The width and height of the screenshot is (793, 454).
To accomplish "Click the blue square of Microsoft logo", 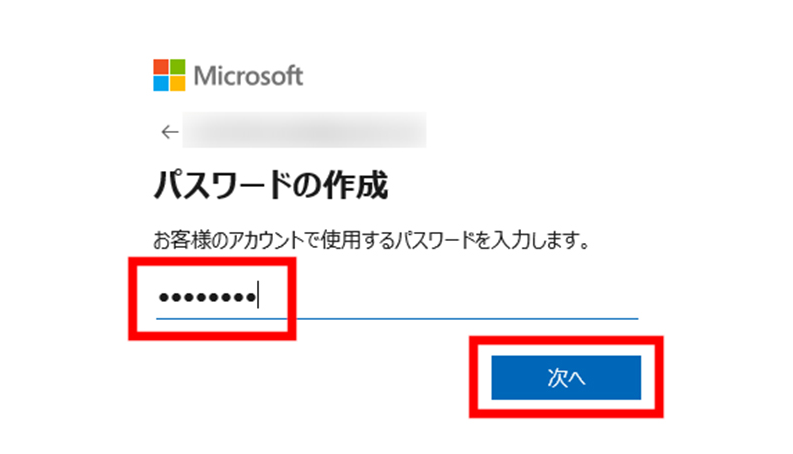I will 161,83.
